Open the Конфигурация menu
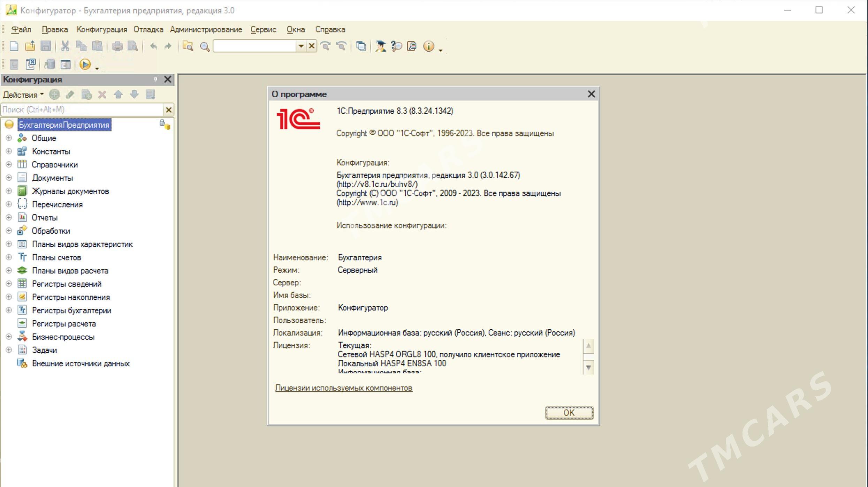868x487 pixels. click(x=102, y=30)
